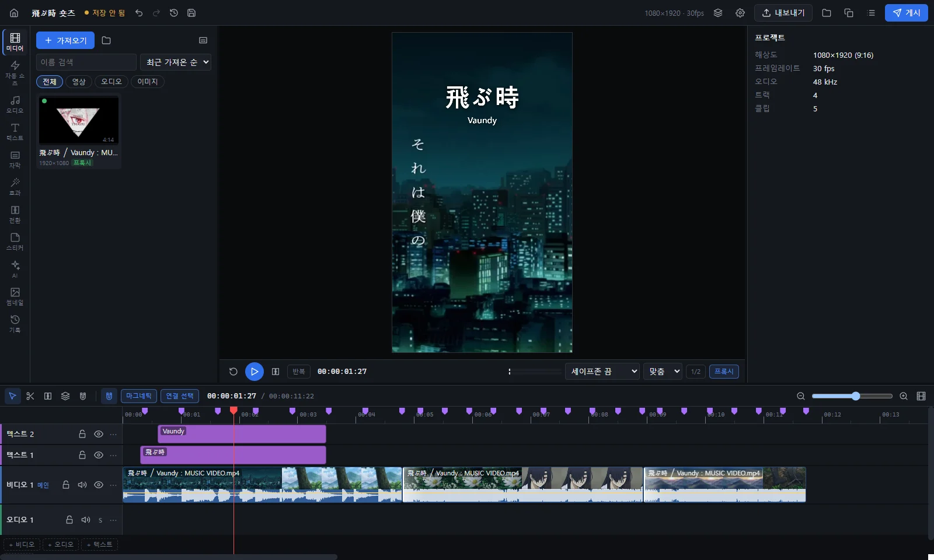Open 텍스트 2 track more options menu
Image resolution: width=934 pixels, height=560 pixels.
tap(113, 434)
